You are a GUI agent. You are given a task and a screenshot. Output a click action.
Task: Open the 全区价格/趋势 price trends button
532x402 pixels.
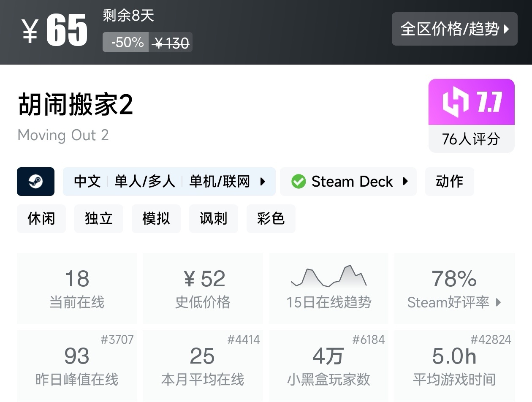(454, 29)
